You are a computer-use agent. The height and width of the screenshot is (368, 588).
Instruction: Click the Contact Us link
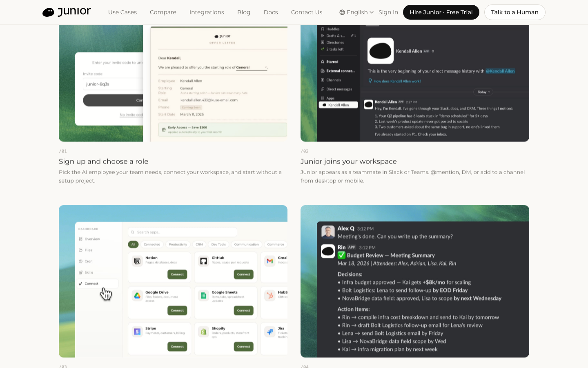point(307,12)
